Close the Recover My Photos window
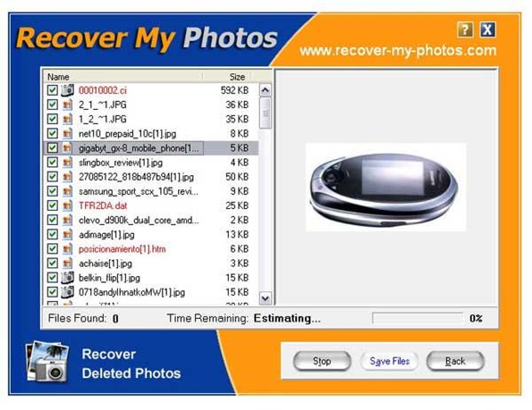The image size is (532, 410). [x=487, y=30]
